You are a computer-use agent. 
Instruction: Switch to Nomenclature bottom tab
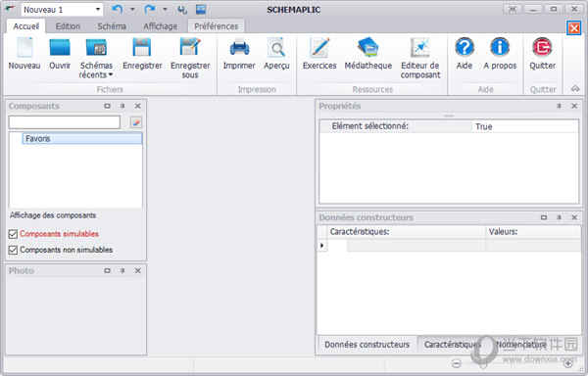(521, 345)
